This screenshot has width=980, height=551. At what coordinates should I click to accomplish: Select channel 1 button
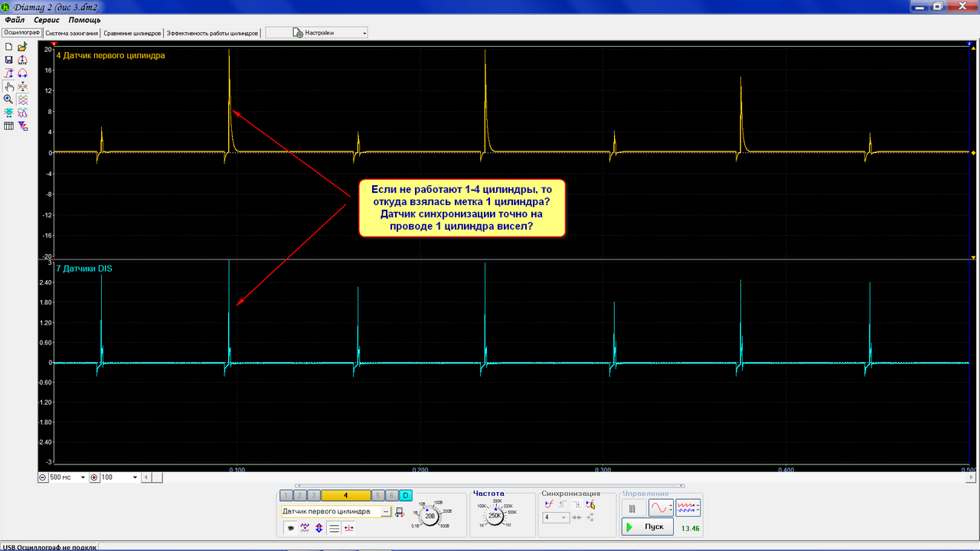tap(286, 496)
